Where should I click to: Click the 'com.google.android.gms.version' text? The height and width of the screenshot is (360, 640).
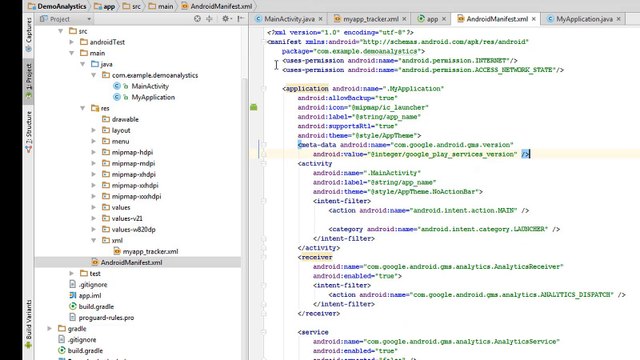pos(451,145)
